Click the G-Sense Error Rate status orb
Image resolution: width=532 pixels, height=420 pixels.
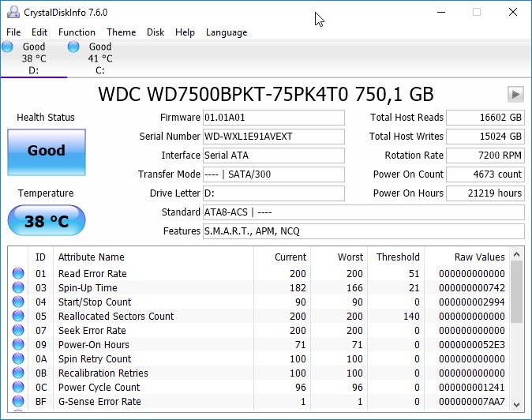(18, 402)
